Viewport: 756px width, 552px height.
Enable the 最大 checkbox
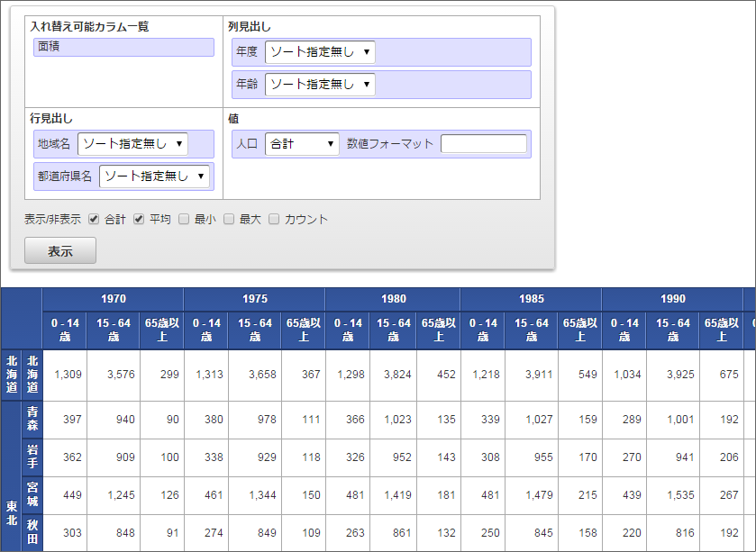tap(229, 219)
